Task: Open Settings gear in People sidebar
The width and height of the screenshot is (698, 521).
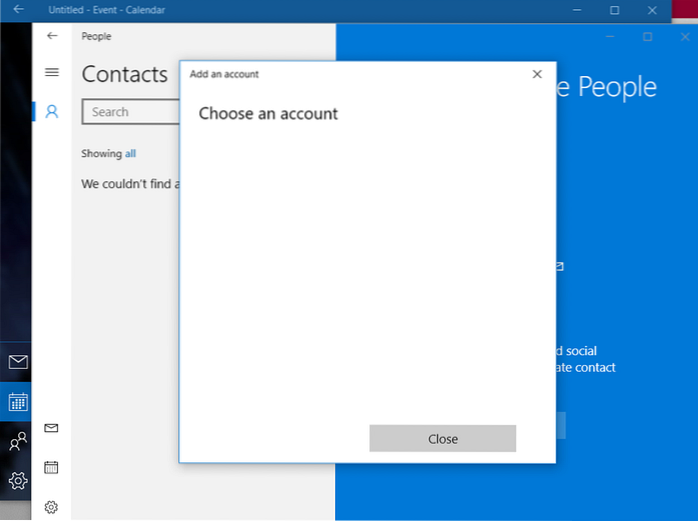Action: coord(52,507)
